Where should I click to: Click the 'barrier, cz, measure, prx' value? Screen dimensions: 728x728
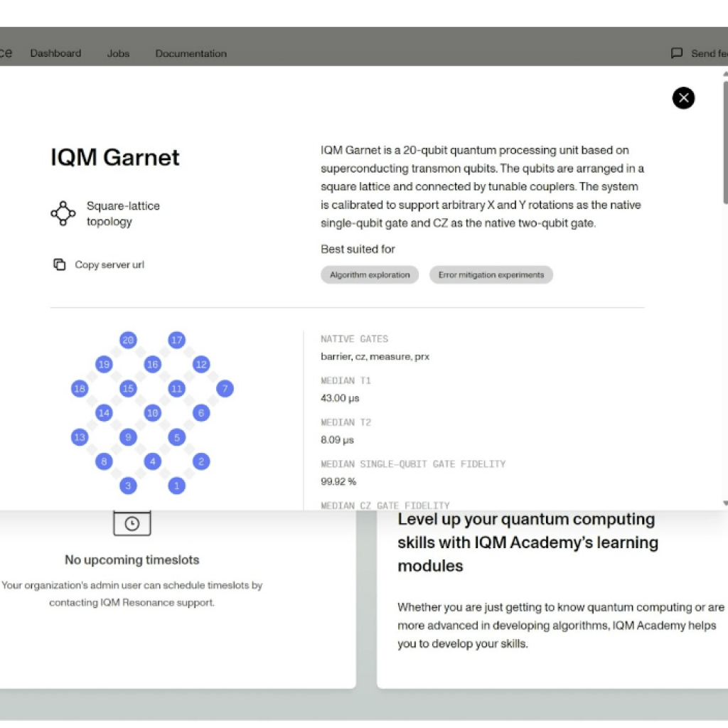[375, 357]
